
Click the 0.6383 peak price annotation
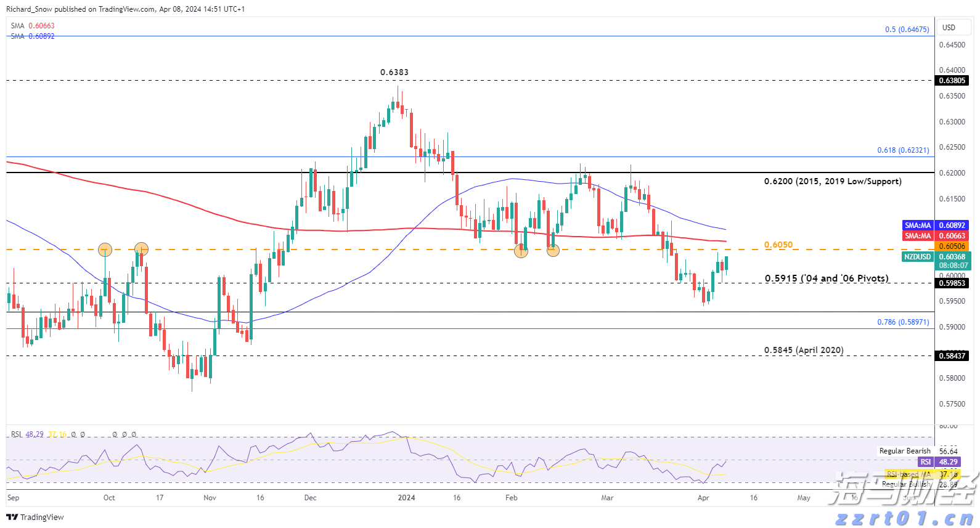click(394, 72)
